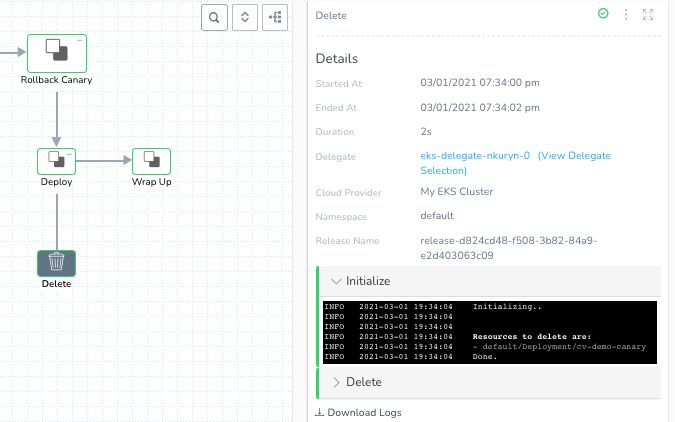Click the Rollback Canary label
Screen dimensions: 675x422
point(56,80)
